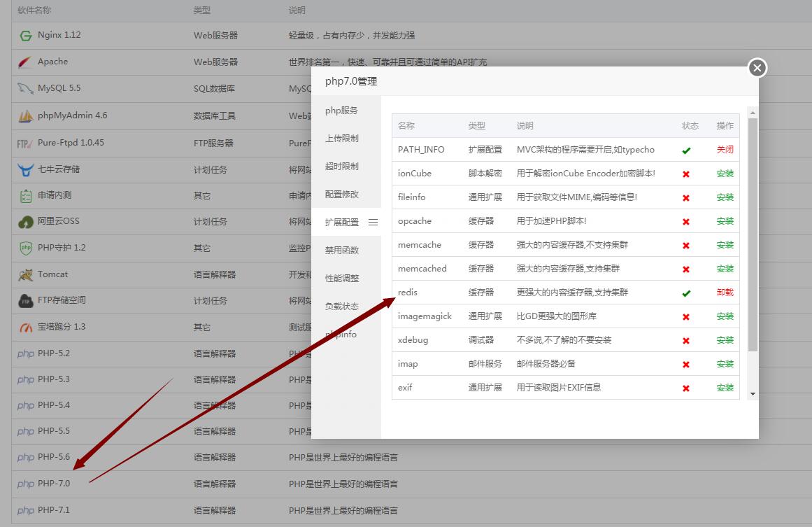The width and height of the screenshot is (812, 527).
Task: Click the phpMyAdmin 4.6 software name
Action: tap(73, 115)
